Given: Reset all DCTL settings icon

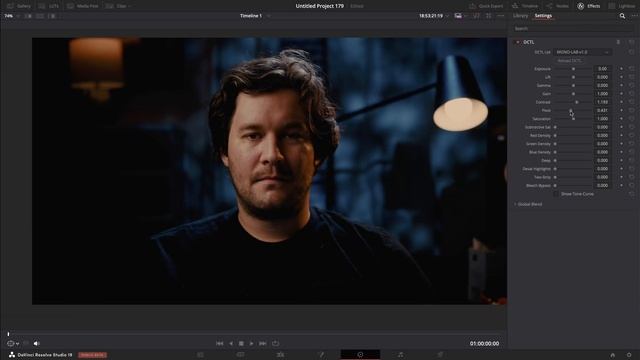Looking at the screenshot, I should [x=631, y=42].
